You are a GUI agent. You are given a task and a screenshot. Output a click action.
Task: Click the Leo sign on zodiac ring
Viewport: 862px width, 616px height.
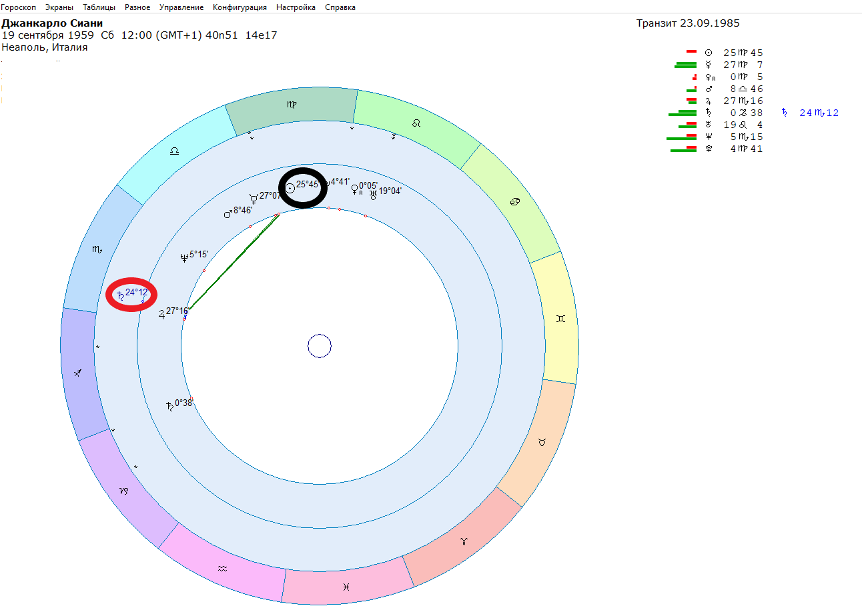click(416, 123)
